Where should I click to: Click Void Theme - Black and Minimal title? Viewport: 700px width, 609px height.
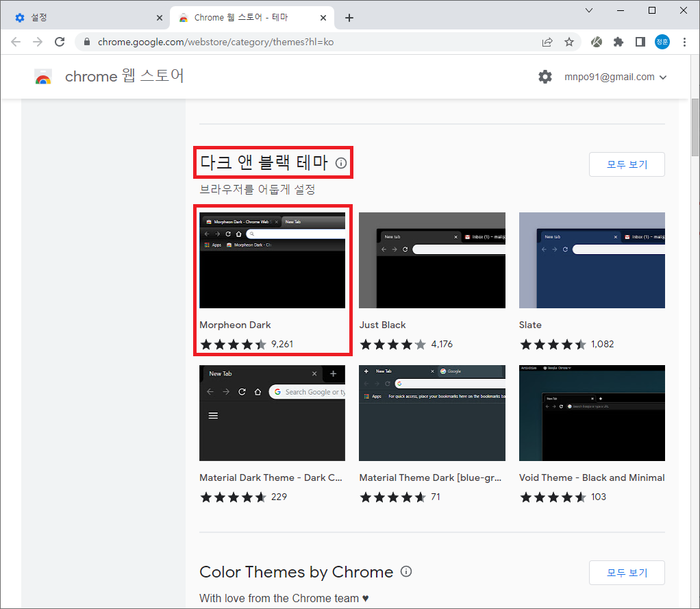(x=592, y=477)
